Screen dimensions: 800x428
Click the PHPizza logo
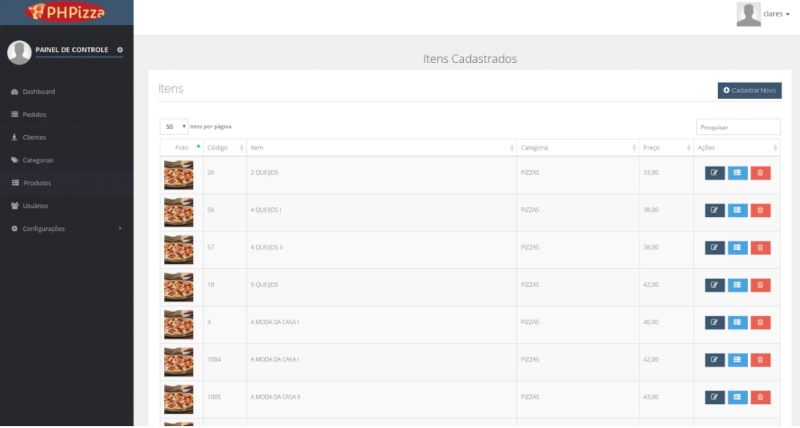coord(66,12)
